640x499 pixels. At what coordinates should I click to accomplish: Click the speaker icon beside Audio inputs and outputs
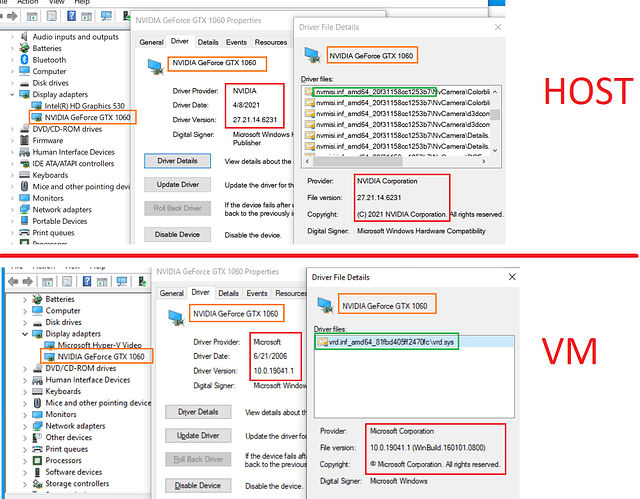pos(24,36)
